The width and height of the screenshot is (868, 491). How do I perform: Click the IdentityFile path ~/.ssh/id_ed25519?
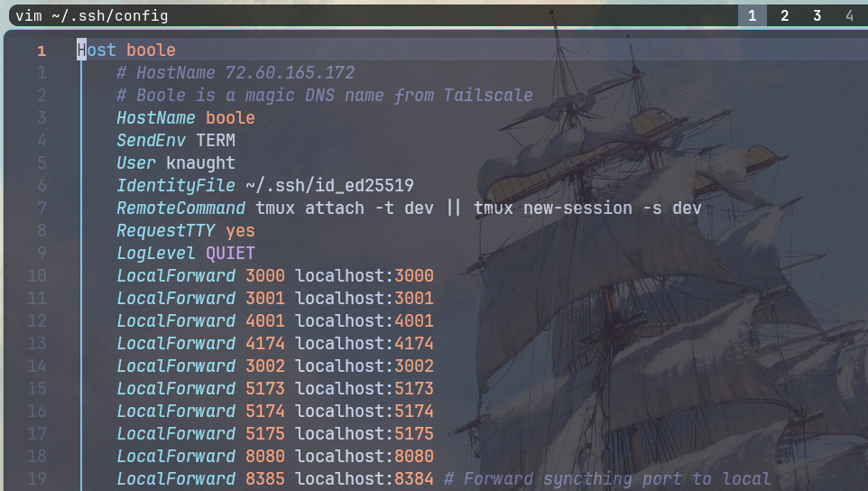(330, 185)
